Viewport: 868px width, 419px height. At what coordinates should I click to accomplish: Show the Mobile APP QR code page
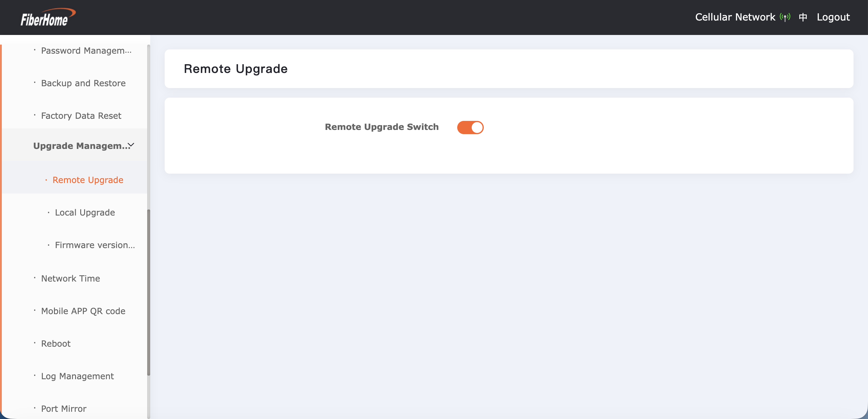point(83,311)
